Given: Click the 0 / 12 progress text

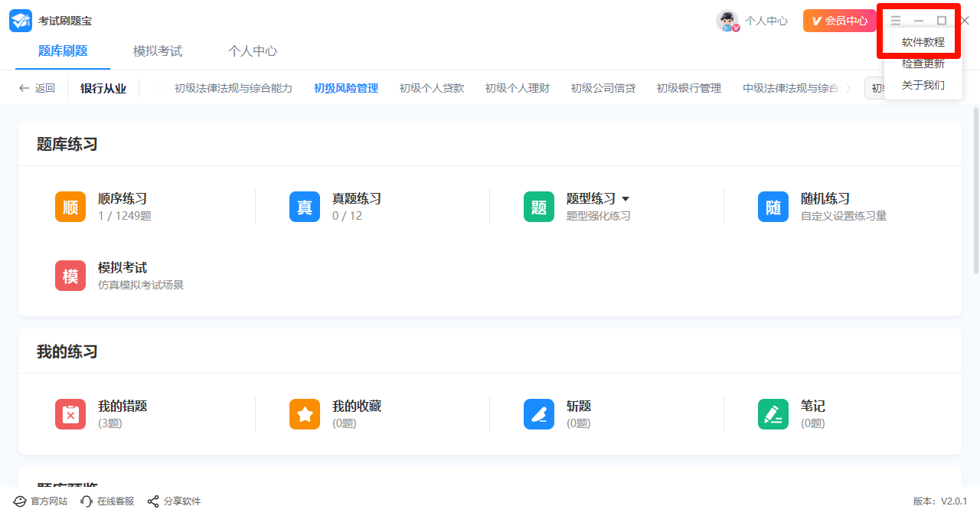Looking at the screenshot, I should 347,216.
